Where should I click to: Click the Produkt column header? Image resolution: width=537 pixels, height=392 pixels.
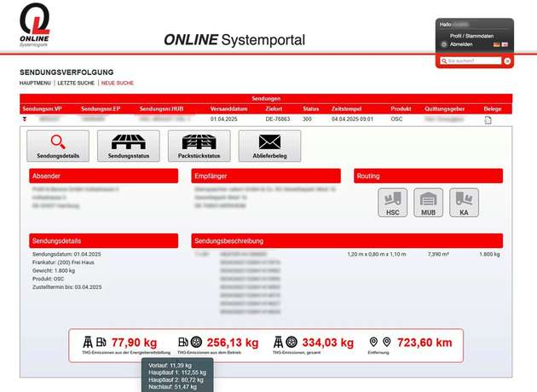click(x=401, y=109)
